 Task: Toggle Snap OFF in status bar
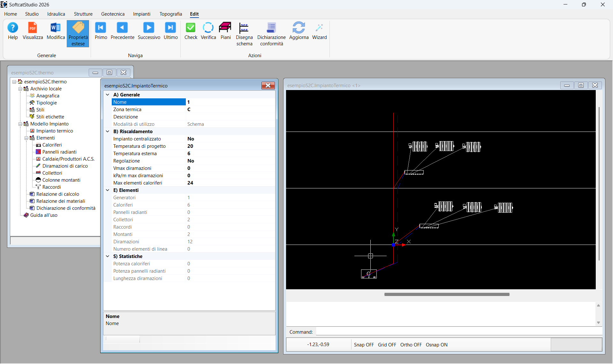(364, 345)
